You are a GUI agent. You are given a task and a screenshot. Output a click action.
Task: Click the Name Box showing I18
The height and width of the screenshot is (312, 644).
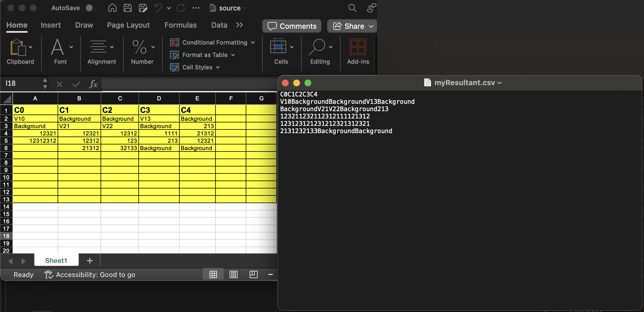point(22,83)
